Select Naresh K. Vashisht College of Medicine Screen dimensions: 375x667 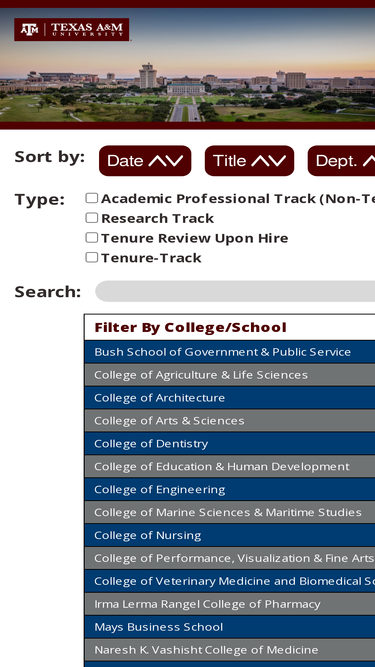[x=230, y=650]
